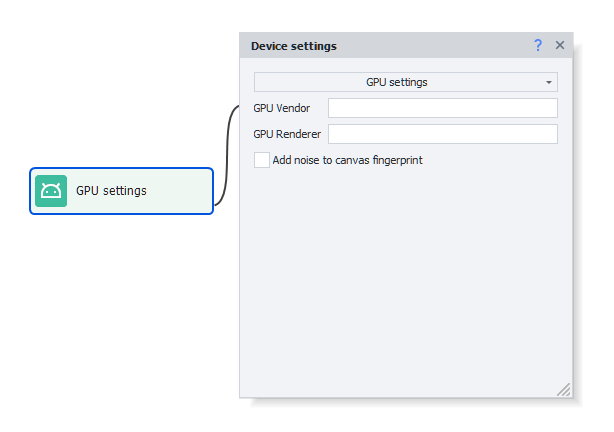Enable Add noise to canvas fingerprint checkbox
The width and height of the screenshot is (614, 432).
(262, 160)
